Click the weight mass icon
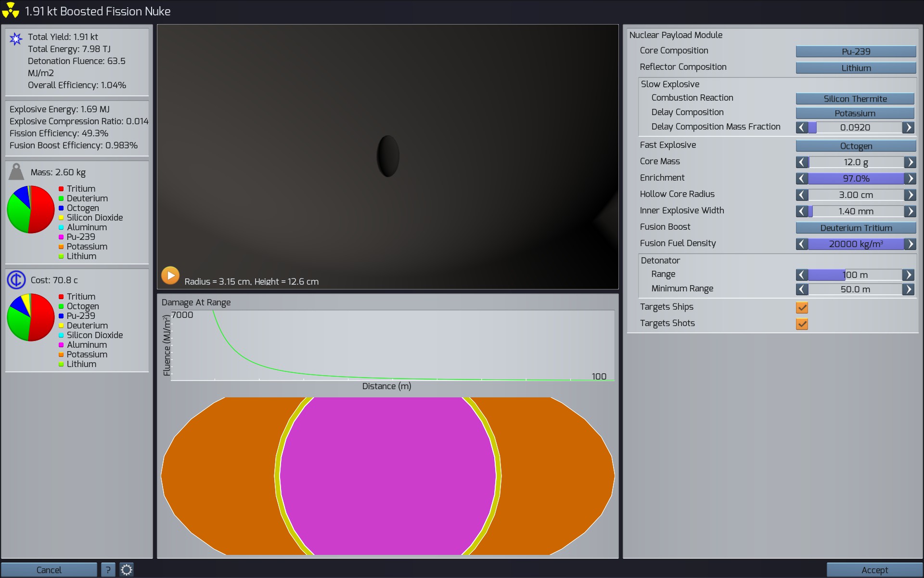Screen dimensions: 924x578 (x=16, y=172)
